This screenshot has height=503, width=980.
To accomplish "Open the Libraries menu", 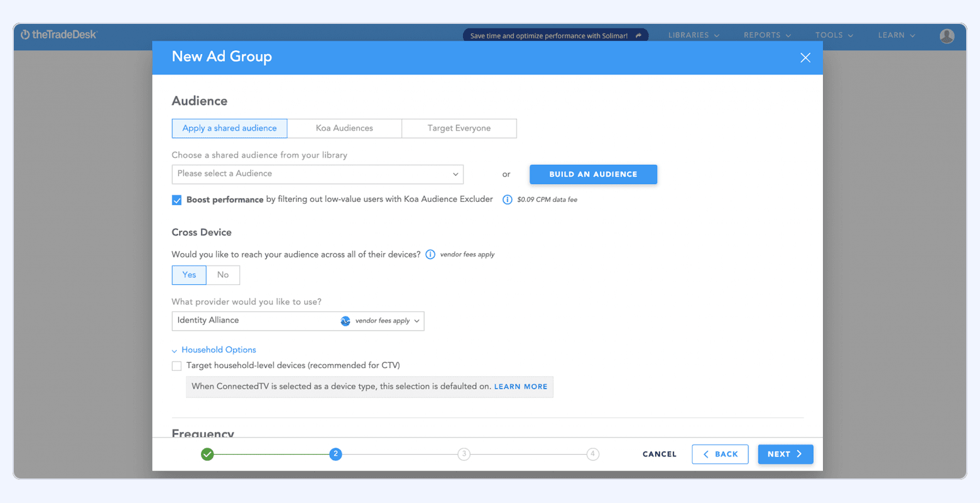I will coord(694,36).
